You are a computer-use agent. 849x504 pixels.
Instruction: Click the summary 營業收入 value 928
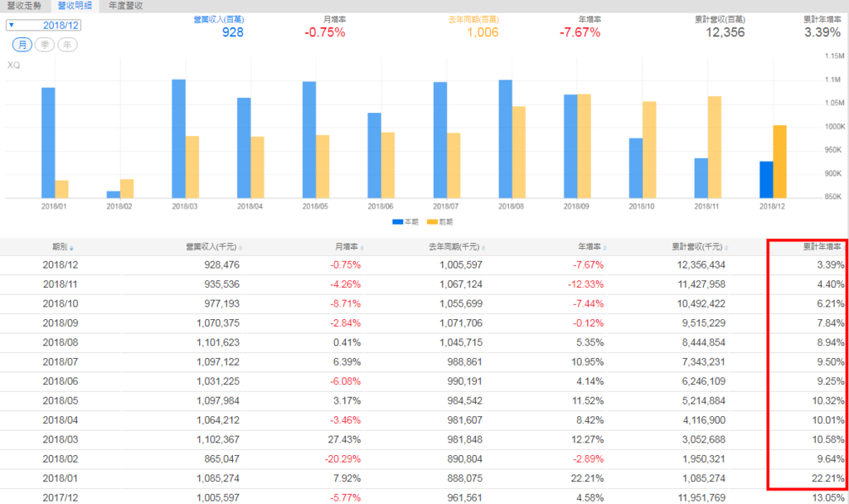click(x=233, y=32)
